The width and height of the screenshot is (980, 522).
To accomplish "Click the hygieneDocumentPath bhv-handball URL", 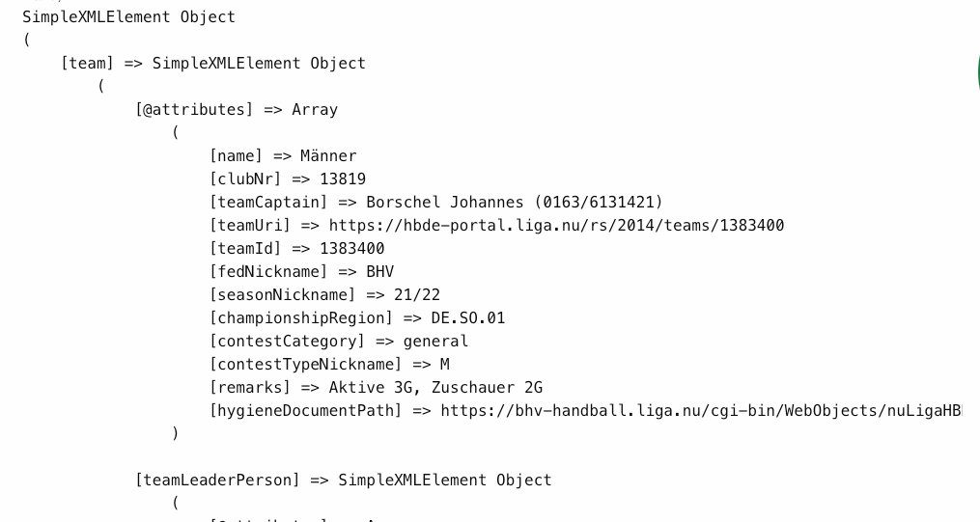I will tap(700, 411).
